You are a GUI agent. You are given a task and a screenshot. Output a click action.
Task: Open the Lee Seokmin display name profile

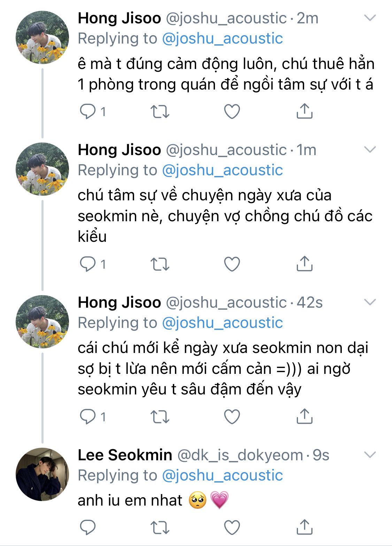pyautogui.click(x=125, y=455)
